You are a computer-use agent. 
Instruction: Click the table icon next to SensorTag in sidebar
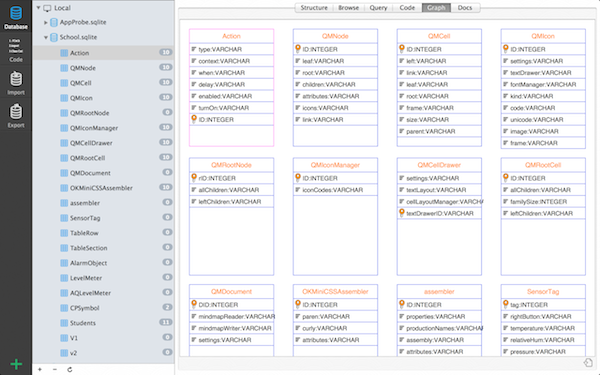[x=64, y=218]
